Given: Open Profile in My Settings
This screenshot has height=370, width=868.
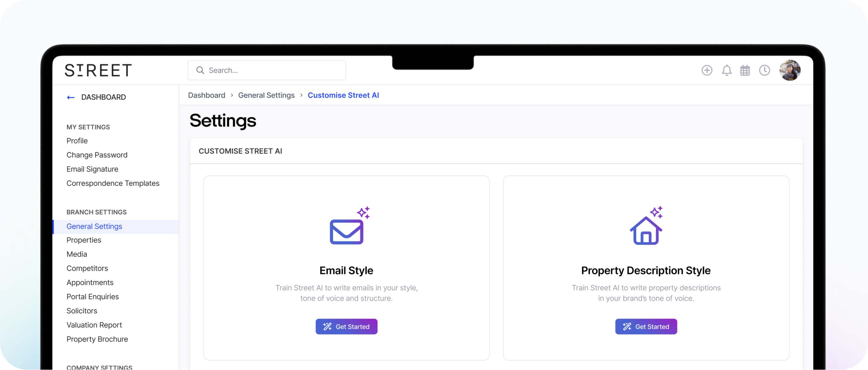Looking at the screenshot, I should coord(77,141).
